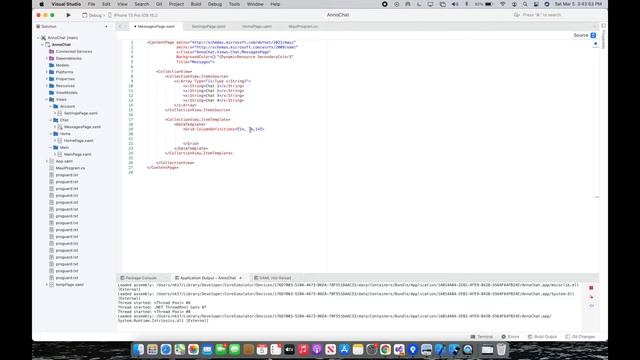Click the Apple menu logo
640x360 pixels.
coord(41,4)
